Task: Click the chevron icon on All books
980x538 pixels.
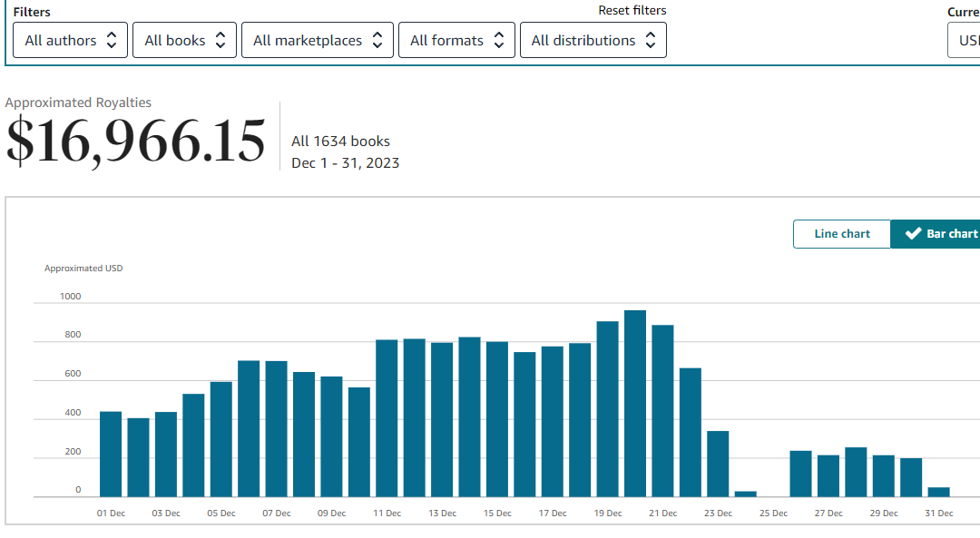Action: (x=220, y=40)
